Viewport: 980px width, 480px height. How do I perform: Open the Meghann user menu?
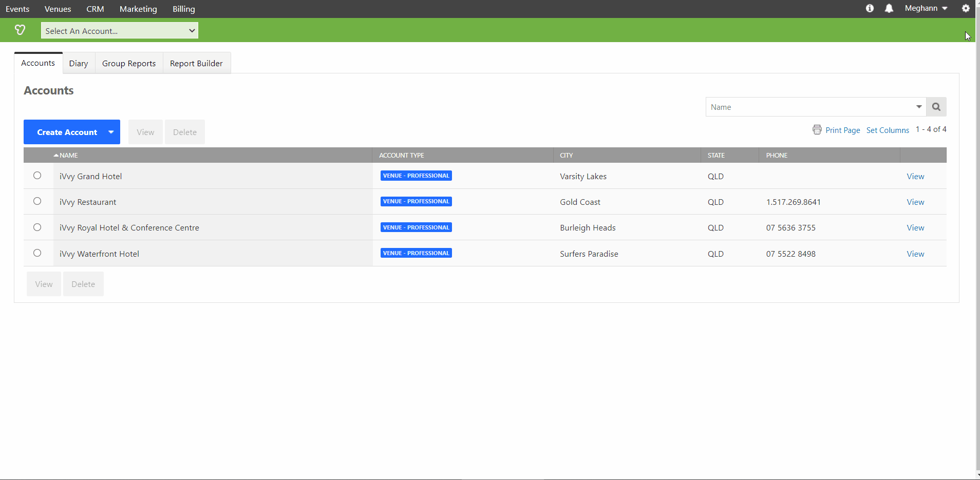pos(926,8)
